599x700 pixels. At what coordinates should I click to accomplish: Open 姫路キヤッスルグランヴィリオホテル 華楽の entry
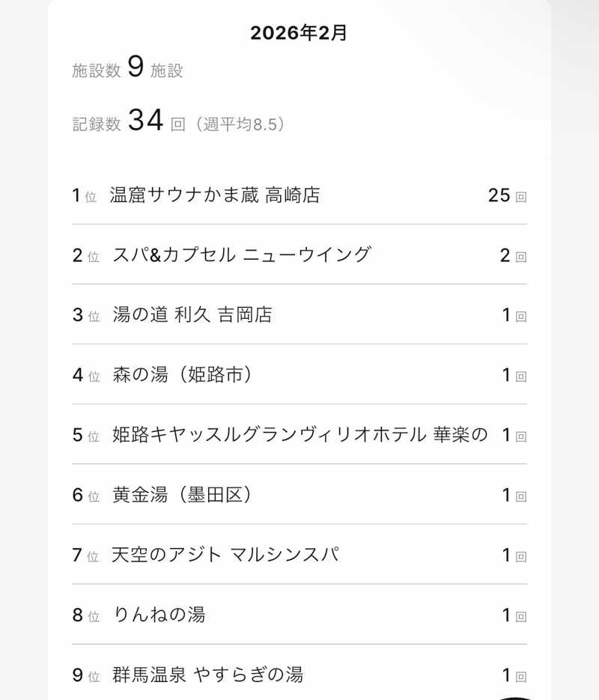(x=299, y=434)
